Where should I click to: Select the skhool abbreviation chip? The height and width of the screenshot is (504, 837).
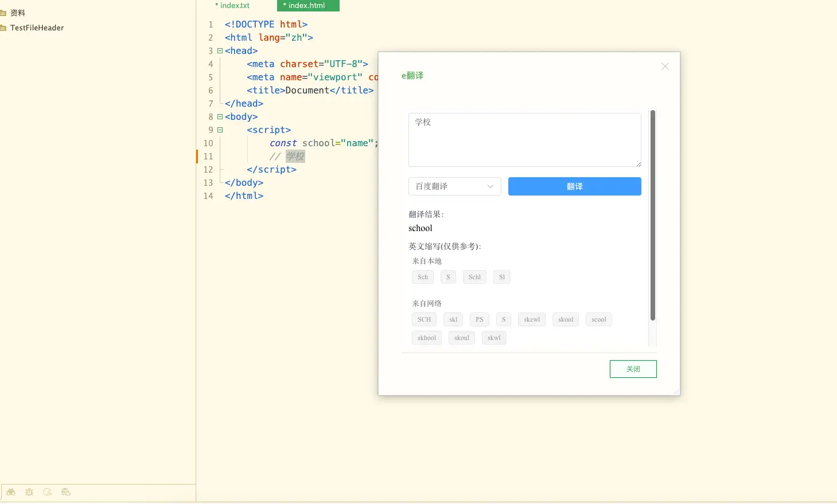pyautogui.click(x=427, y=338)
